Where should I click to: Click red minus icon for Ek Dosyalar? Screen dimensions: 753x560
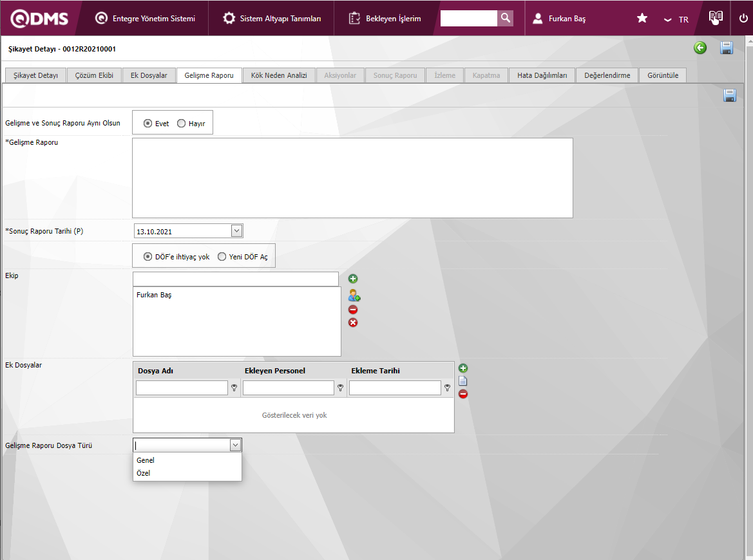click(x=463, y=394)
